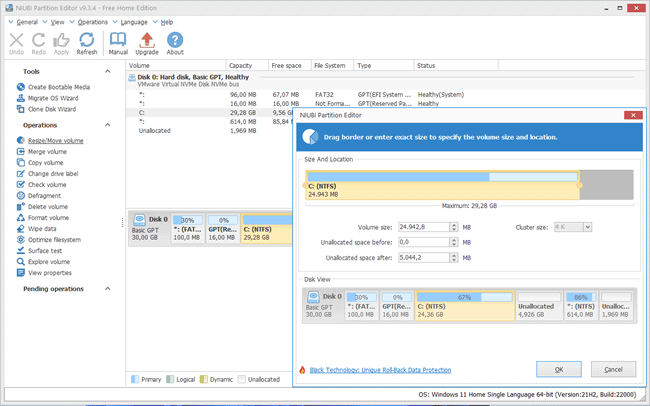Image resolution: width=650 pixels, height=406 pixels.
Task: Select the Unallocated 1,969 MB row
Action: coord(209,131)
